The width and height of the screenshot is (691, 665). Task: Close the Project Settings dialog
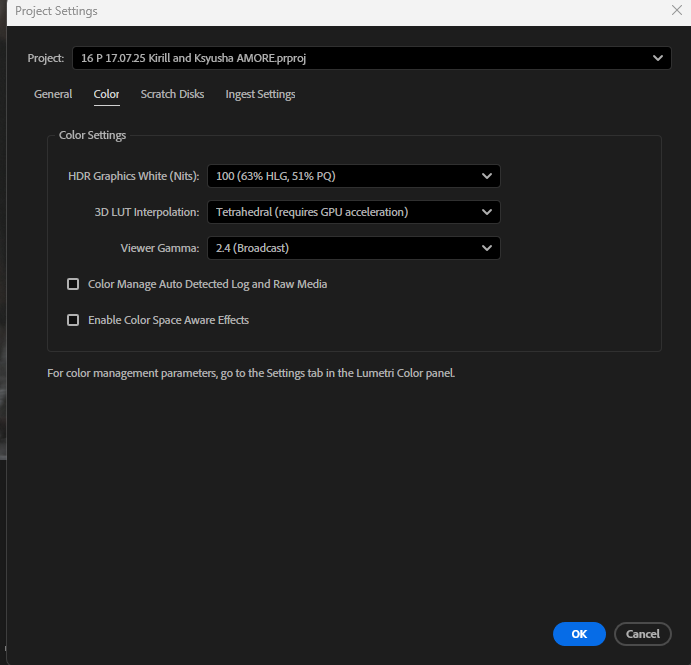676,11
